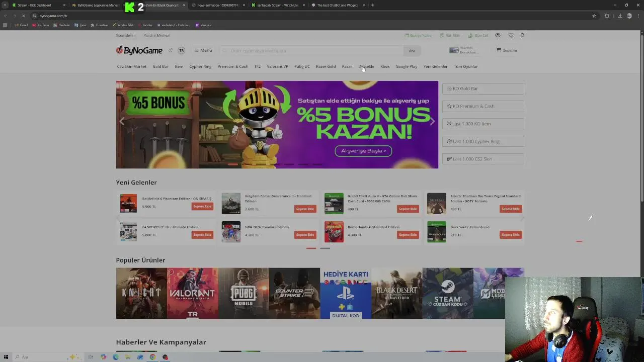
Task: Open Gold Bar menu item
Action: point(160,66)
